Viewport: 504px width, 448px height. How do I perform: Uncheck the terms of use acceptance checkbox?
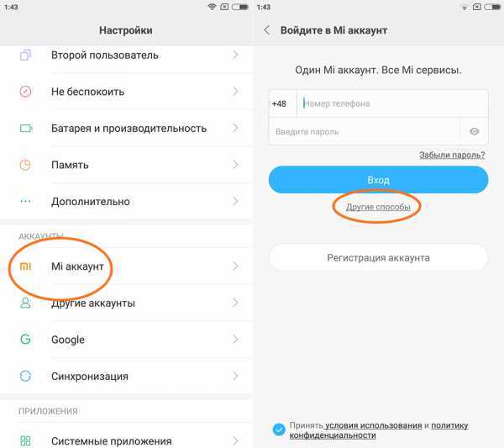[x=279, y=430]
